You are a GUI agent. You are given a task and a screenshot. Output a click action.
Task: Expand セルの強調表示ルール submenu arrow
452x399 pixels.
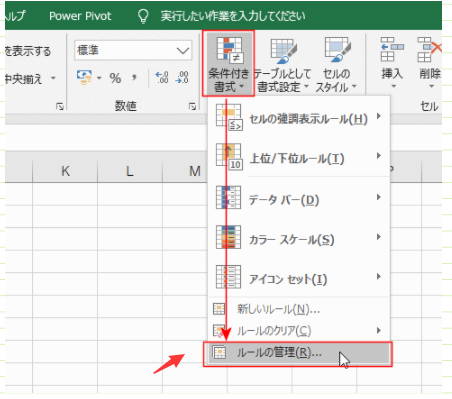(x=378, y=116)
